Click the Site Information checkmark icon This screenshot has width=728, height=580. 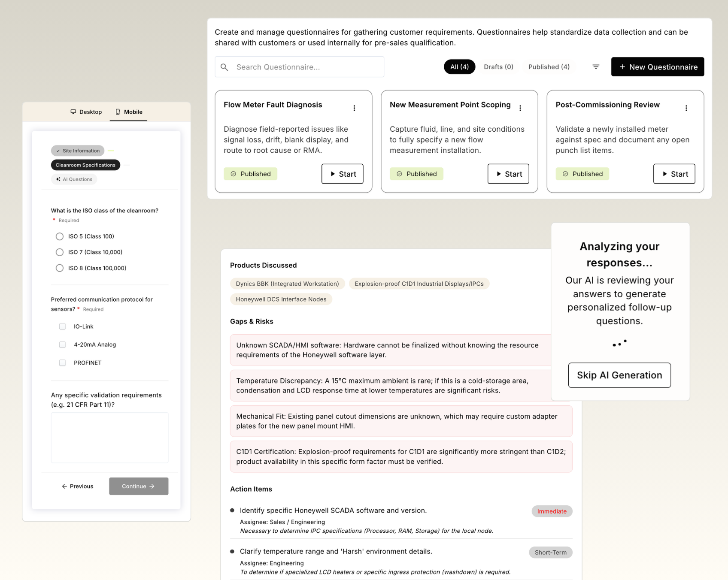point(58,151)
